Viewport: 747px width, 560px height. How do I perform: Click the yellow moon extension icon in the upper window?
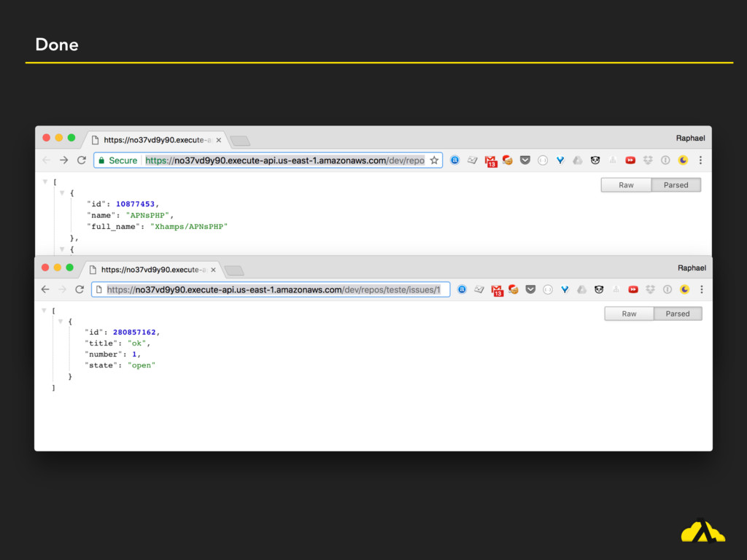tap(683, 160)
